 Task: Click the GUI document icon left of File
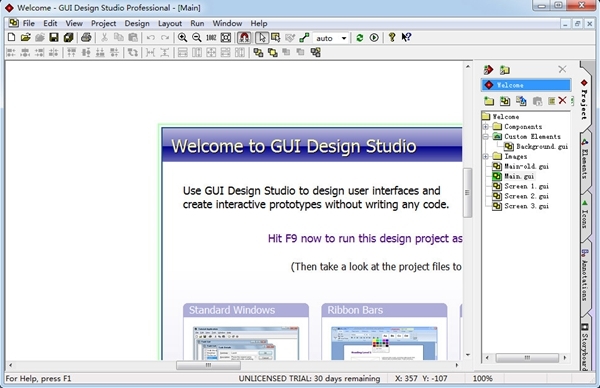[x=13, y=23]
